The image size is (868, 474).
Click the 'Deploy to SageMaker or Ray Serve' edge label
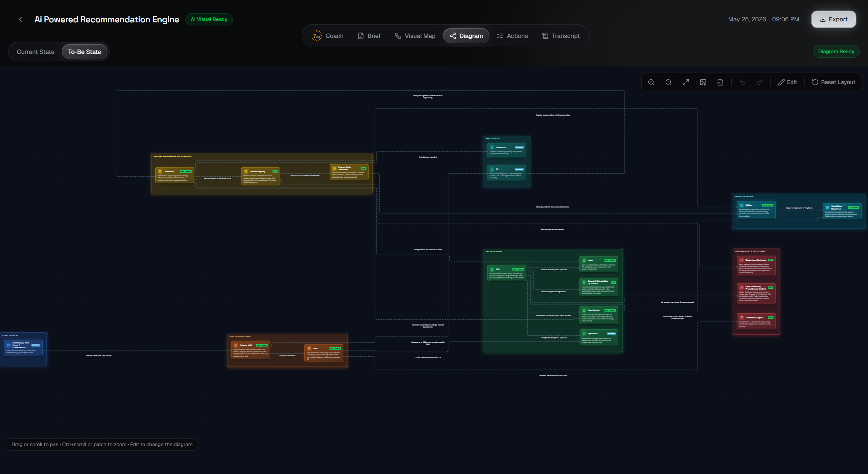click(799, 208)
